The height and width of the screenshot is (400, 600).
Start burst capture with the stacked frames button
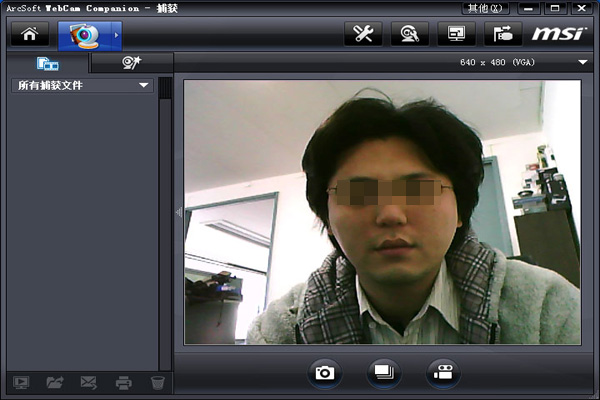pos(384,372)
